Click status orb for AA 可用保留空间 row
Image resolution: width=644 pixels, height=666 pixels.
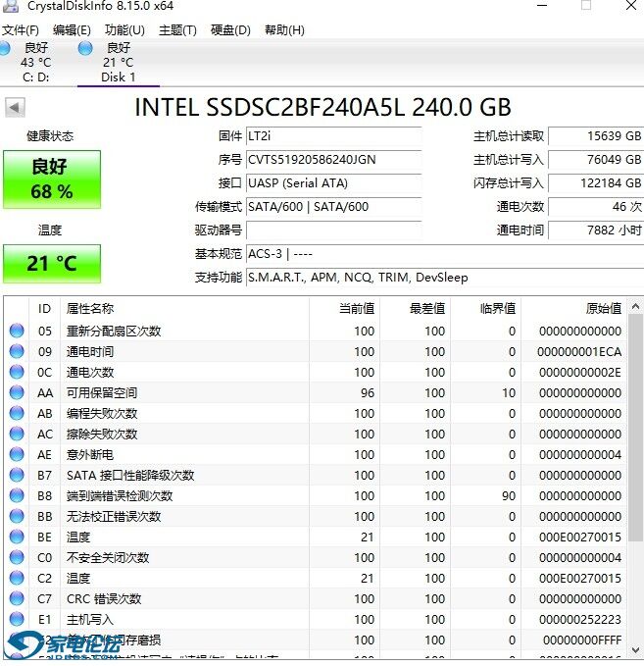17,393
